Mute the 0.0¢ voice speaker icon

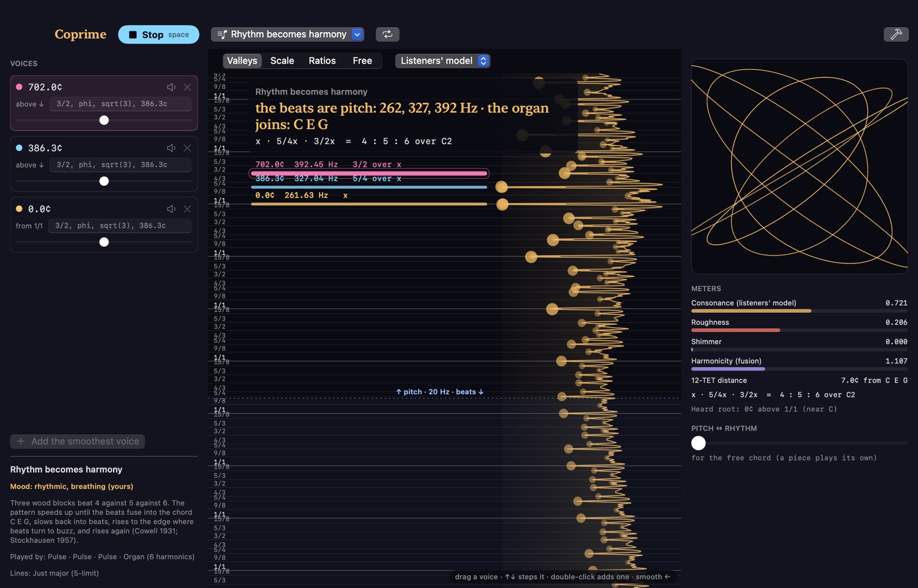171,209
